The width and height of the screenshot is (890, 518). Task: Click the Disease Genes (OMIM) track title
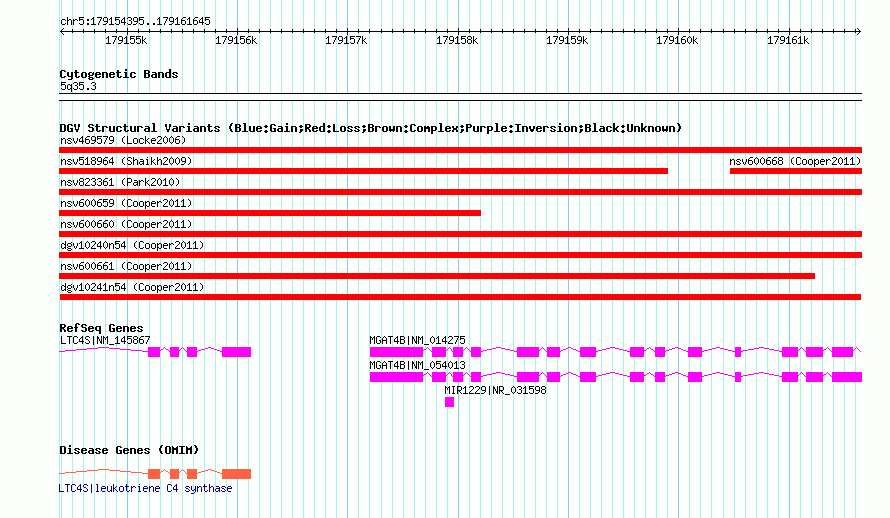(129, 450)
